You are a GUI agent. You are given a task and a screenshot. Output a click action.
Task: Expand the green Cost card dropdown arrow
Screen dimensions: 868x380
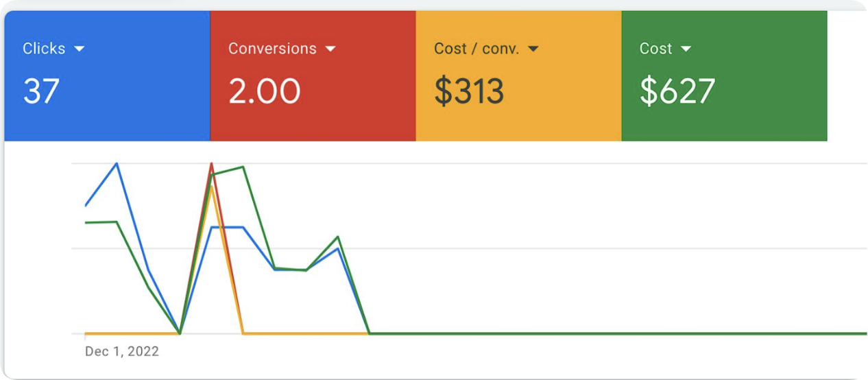tap(686, 49)
